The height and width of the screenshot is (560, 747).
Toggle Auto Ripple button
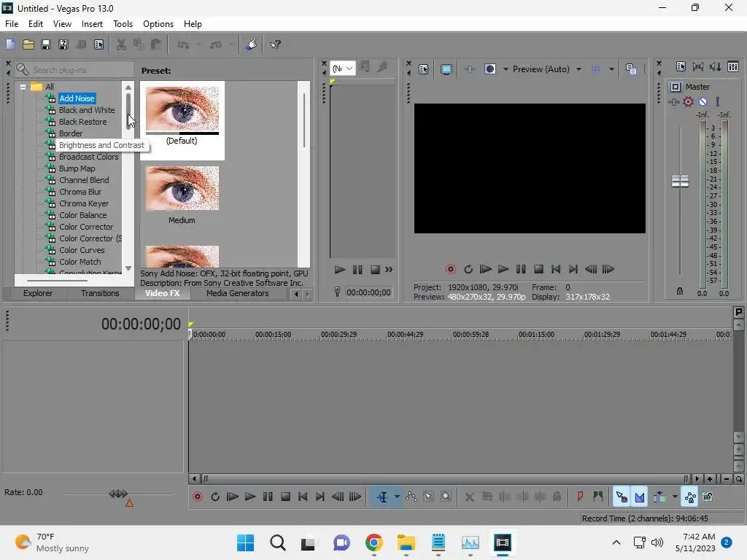pyautogui.click(x=659, y=497)
